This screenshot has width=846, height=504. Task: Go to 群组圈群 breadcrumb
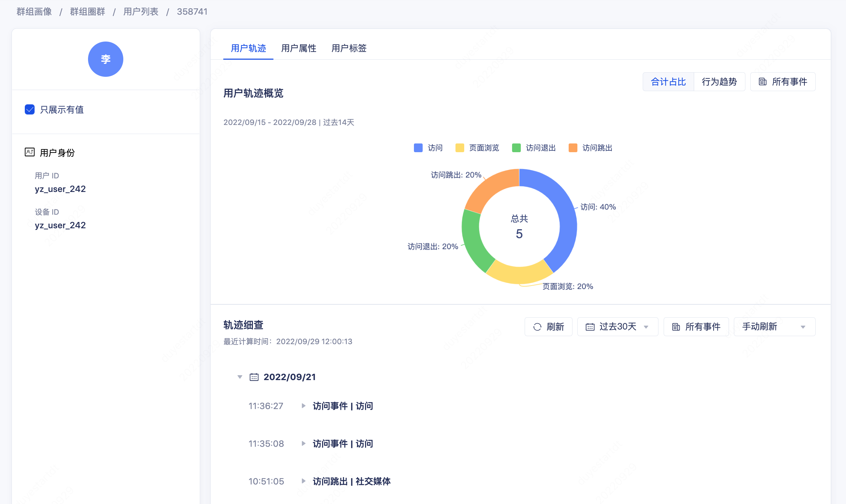click(87, 12)
